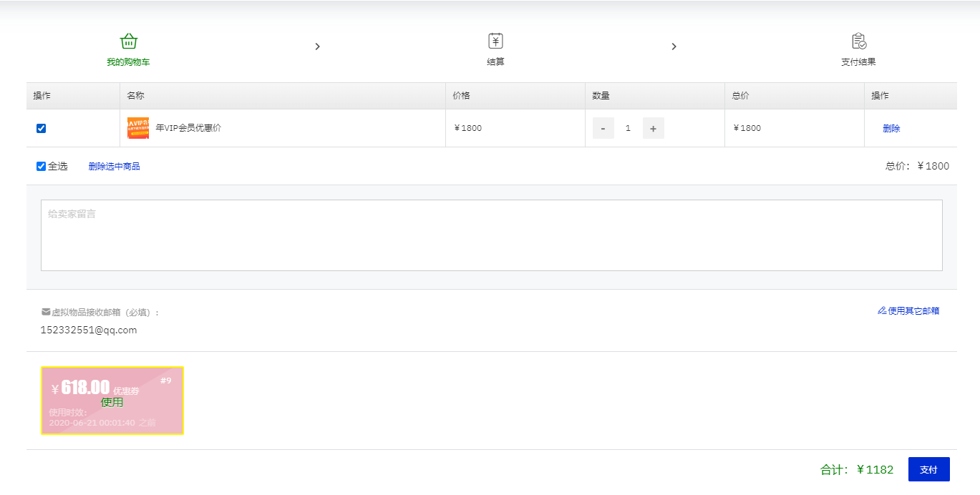Open the 年VIP会员优惠价 product name
The height and width of the screenshot is (495, 980).
pyautogui.click(x=188, y=128)
